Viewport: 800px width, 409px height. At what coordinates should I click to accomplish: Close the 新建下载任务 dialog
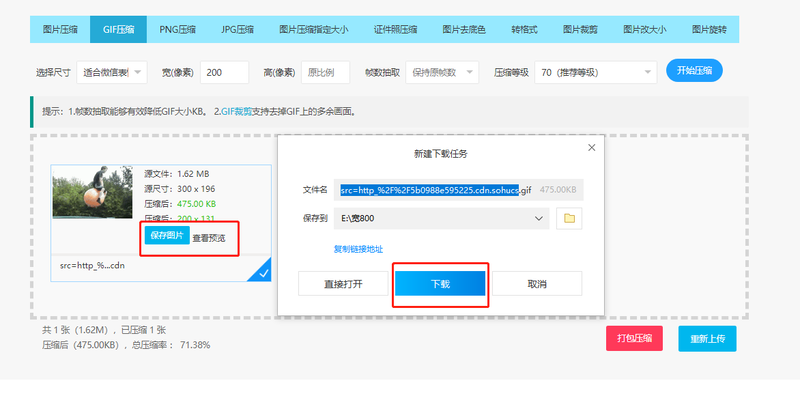pos(591,147)
